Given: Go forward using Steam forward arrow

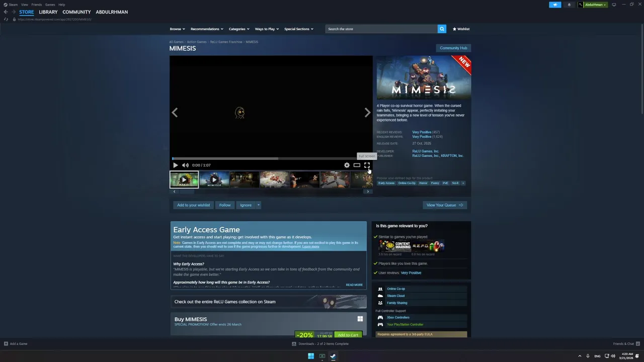Looking at the screenshot, I should (x=14, y=12).
